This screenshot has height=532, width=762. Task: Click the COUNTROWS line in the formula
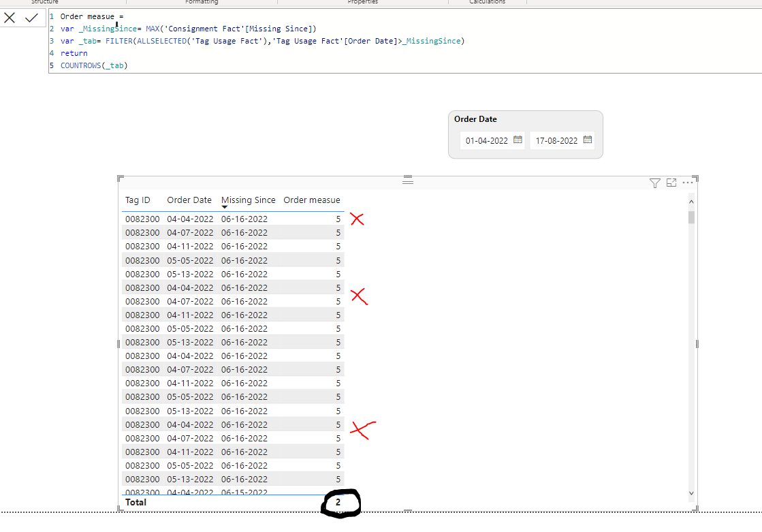(x=94, y=65)
